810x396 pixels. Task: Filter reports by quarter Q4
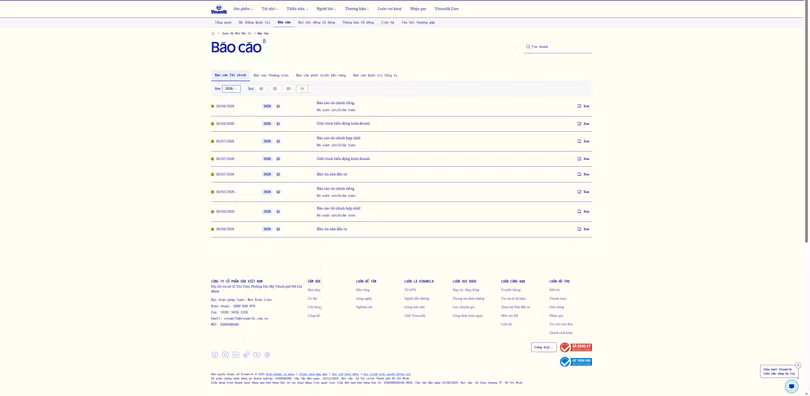point(302,89)
